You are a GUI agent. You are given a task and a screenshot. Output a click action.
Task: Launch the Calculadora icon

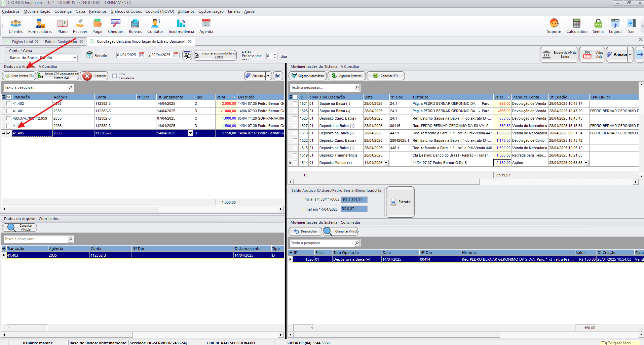[x=577, y=26]
